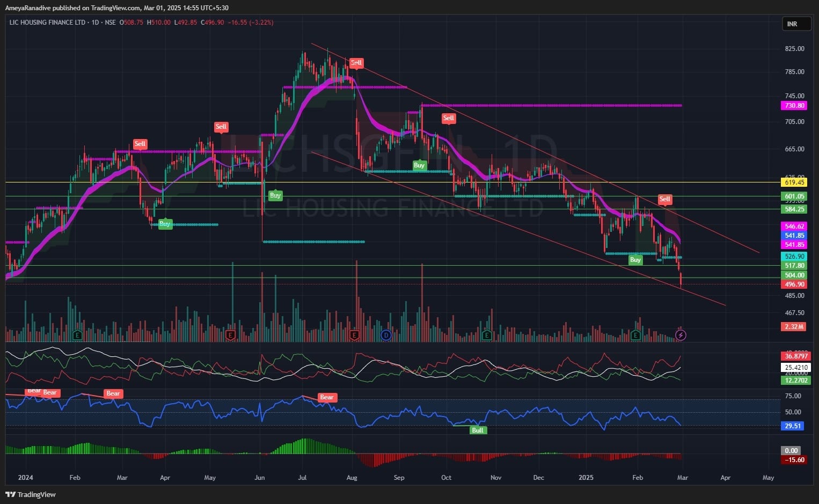Open red earnings E marker near August 2024
Viewport: 819px width, 504px height.
354,335
